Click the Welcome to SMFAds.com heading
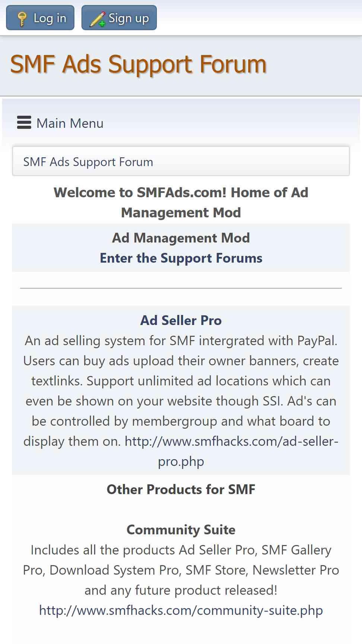Image resolution: width=362 pixels, height=644 pixels. click(181, 202)
